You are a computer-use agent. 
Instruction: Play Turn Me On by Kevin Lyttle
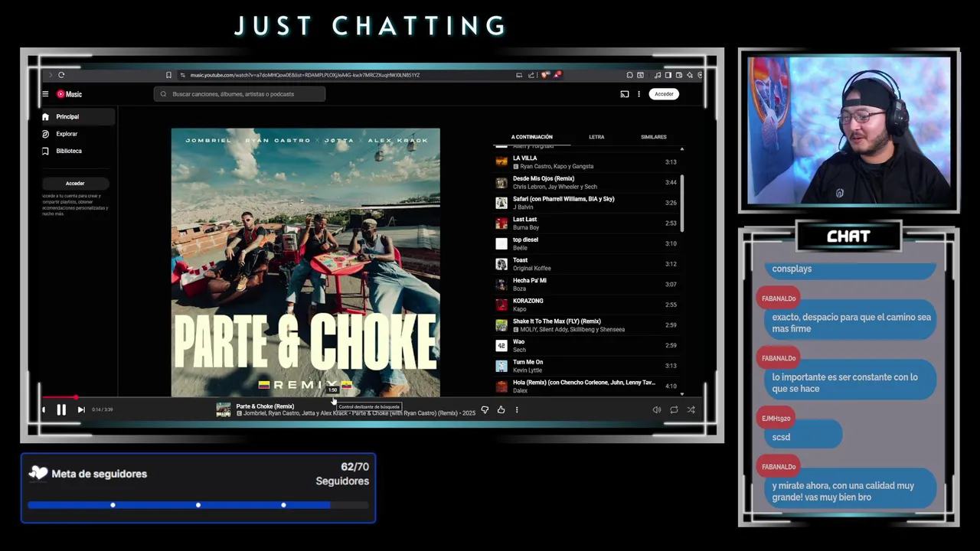[586, 366]
